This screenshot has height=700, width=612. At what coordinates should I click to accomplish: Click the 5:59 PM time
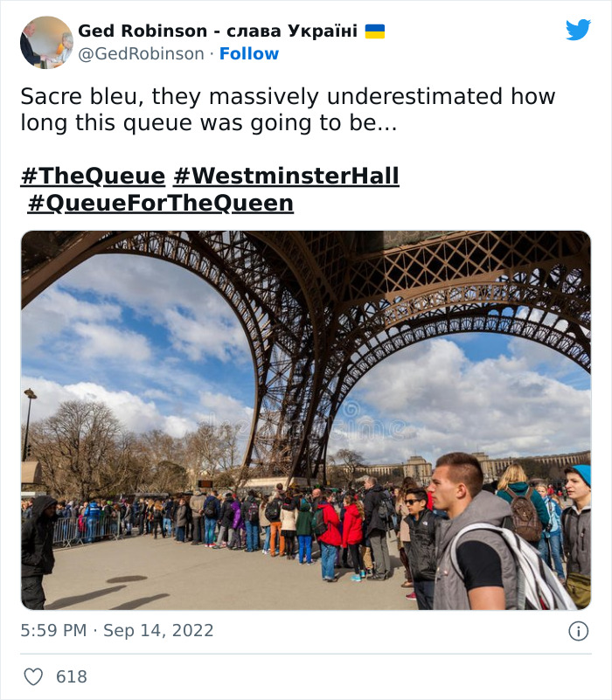click(x=52, y=630)
